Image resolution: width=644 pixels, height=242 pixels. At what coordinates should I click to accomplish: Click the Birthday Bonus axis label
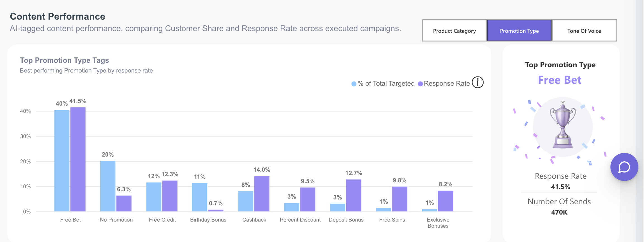[208, 220]
